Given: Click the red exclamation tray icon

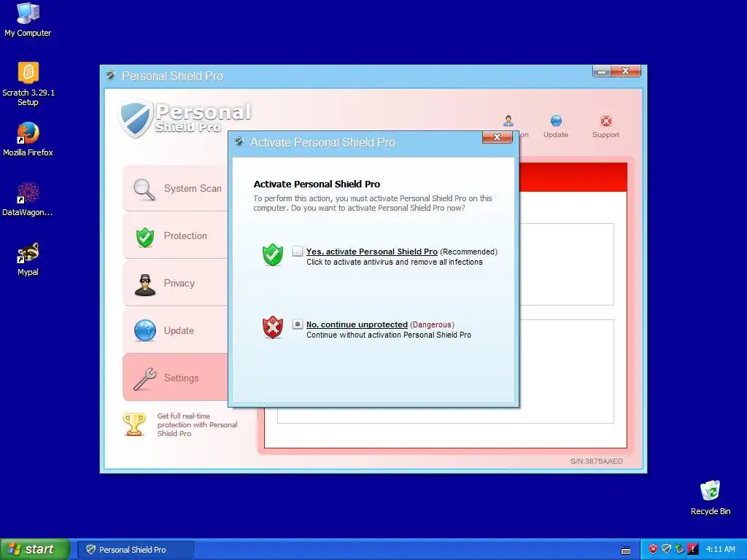Looking at the screenshot, I should click(693, 549).
